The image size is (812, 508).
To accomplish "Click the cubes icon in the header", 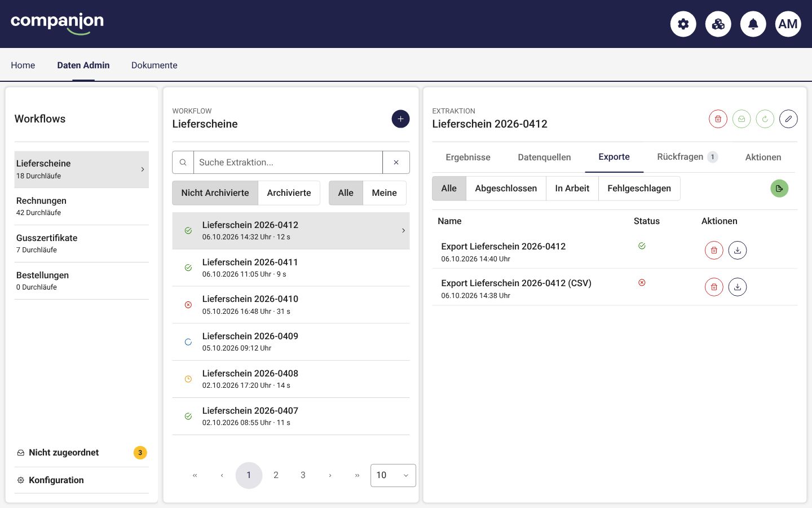I will click(718, 24).
